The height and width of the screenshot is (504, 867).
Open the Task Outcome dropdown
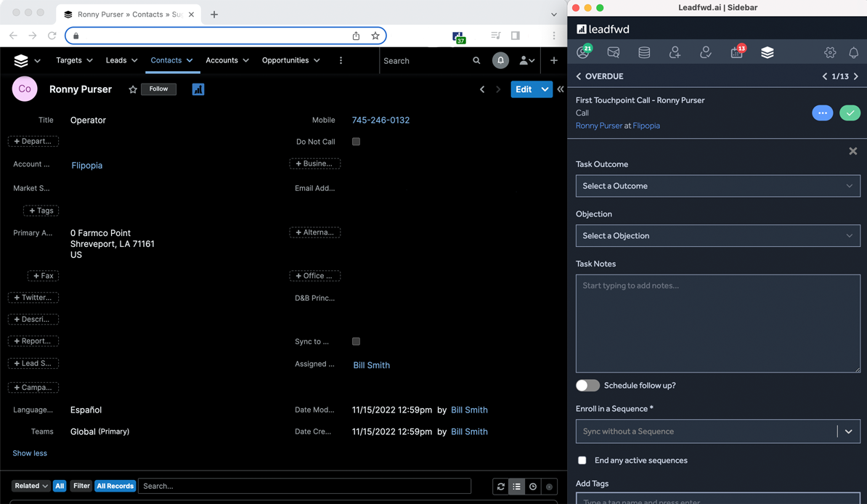click(717, 186)
